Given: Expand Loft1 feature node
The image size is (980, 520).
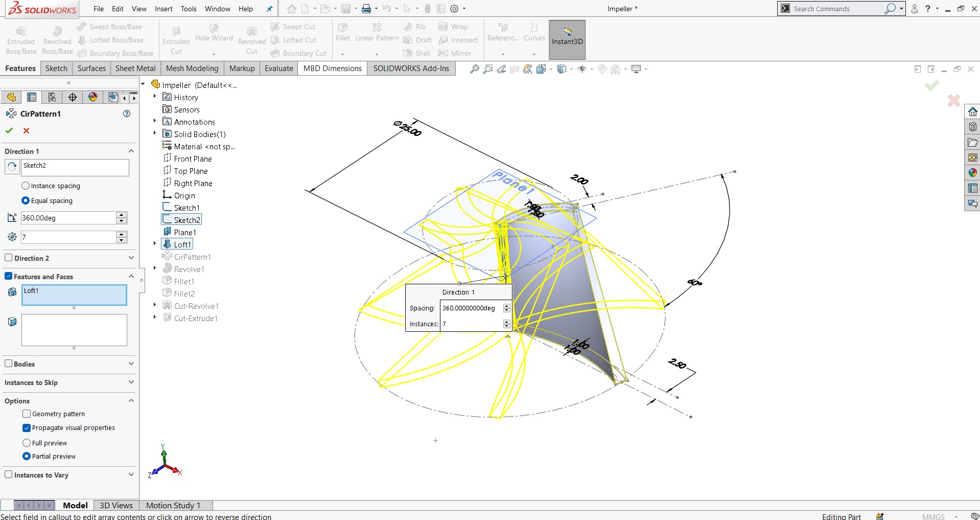Looking at the screenshot, I should (x=155, y=243).
